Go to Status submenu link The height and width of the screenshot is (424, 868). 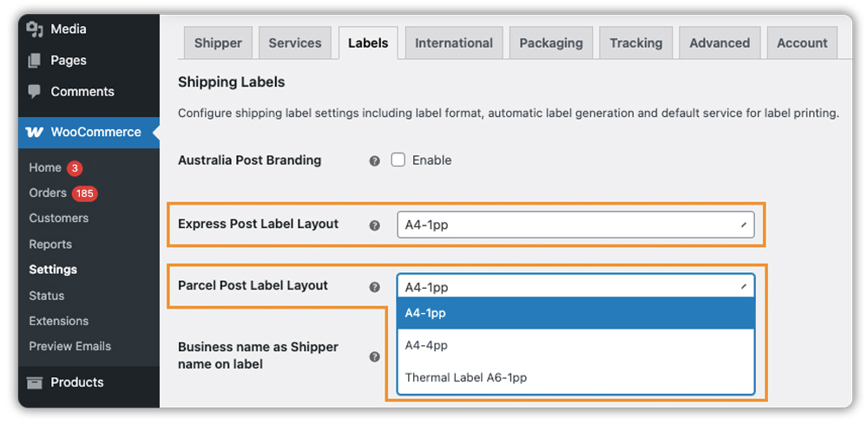47,296
